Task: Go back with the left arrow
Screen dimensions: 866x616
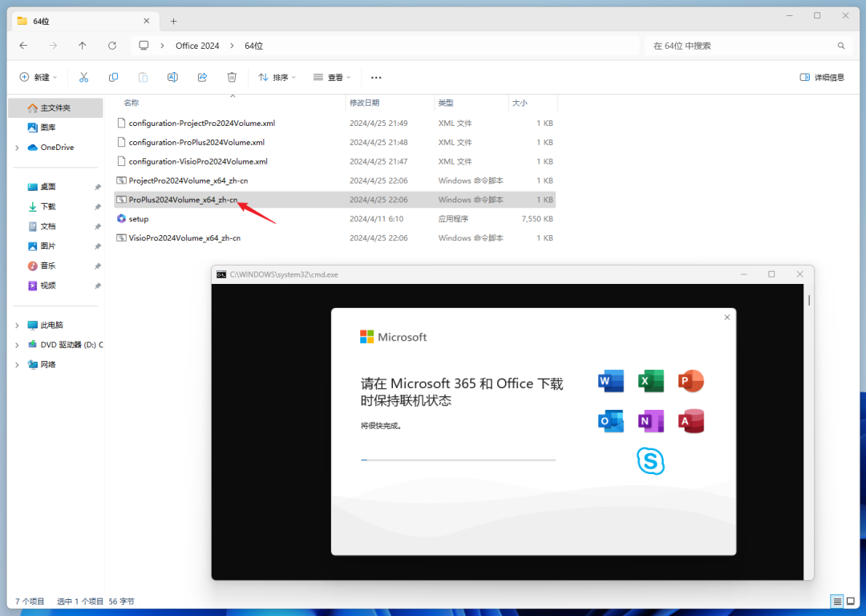Action: tap(23, 46)
